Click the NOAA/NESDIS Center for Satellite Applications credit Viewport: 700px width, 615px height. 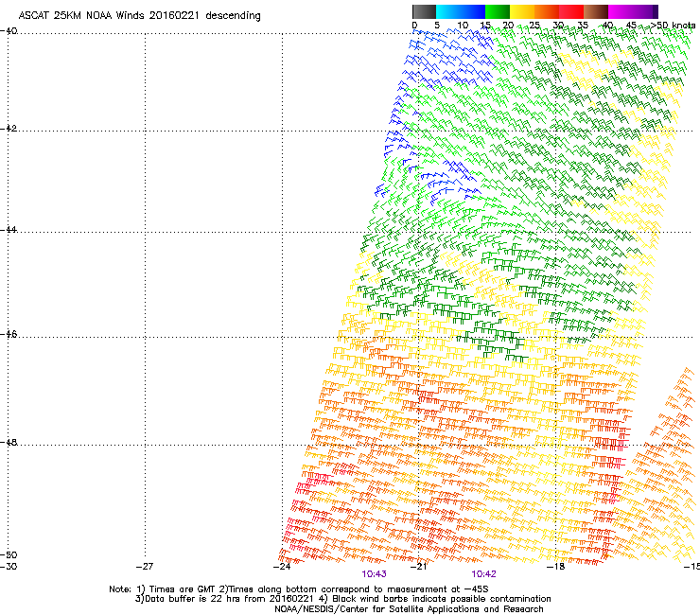[409, 609]
